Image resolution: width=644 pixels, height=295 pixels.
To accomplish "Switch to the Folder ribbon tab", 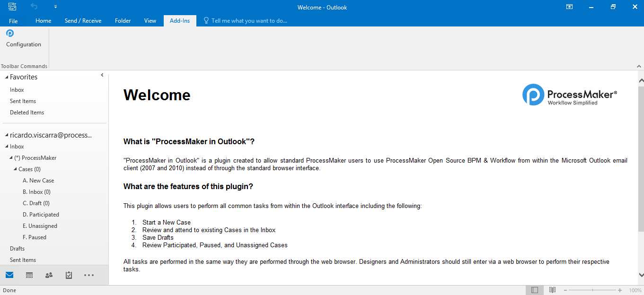I will (x=123, y=21).
